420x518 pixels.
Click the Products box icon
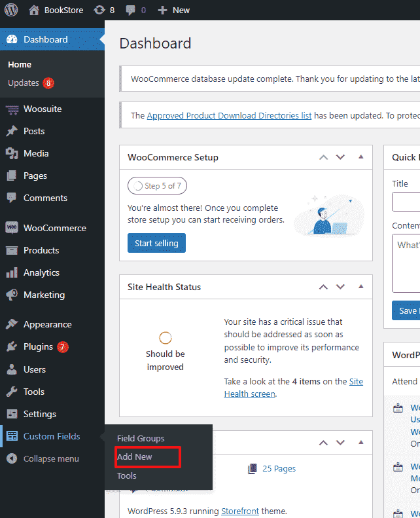click(x=12, y=250)
